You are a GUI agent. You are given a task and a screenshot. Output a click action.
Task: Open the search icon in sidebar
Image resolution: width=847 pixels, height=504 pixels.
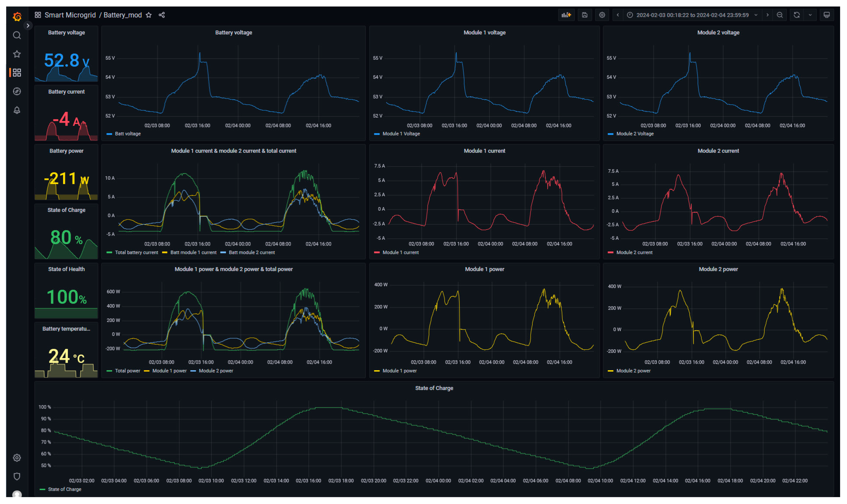pos(17,35)
